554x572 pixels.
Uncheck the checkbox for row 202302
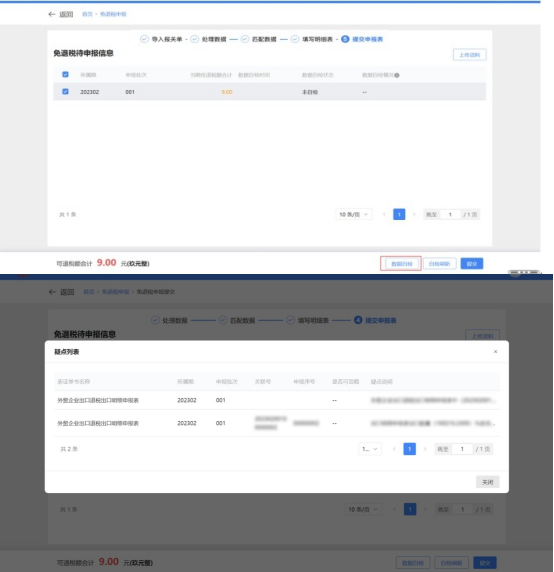click(65, 92)
